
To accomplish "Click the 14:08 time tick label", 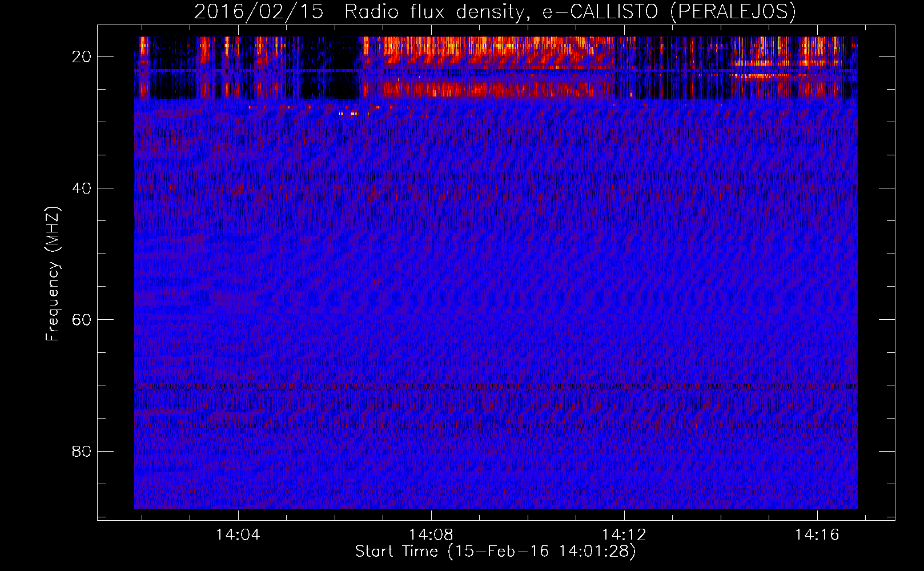I will [431, 534].
